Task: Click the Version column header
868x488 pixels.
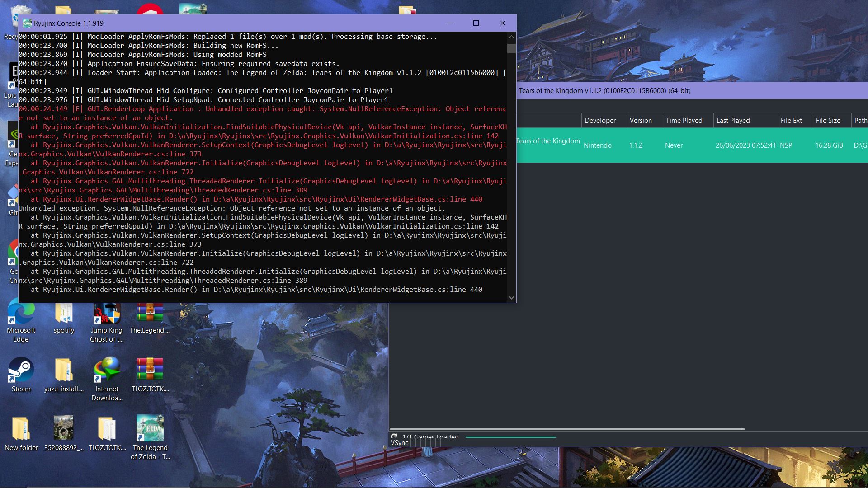Action: (641, 121)
